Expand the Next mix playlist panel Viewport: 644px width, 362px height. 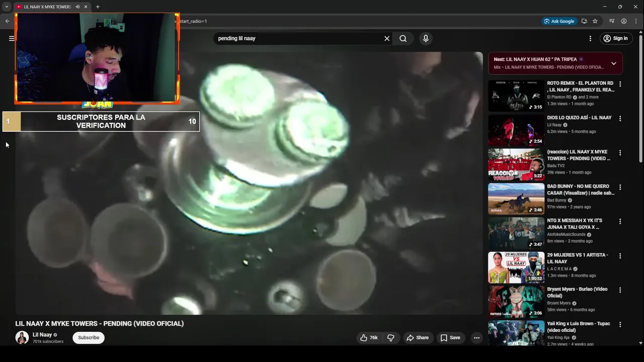pos(613,63)
